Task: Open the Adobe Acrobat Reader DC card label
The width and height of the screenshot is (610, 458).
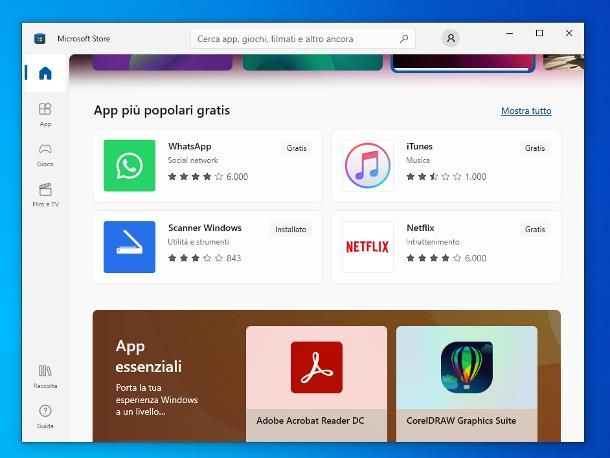Action: [310, 421]
